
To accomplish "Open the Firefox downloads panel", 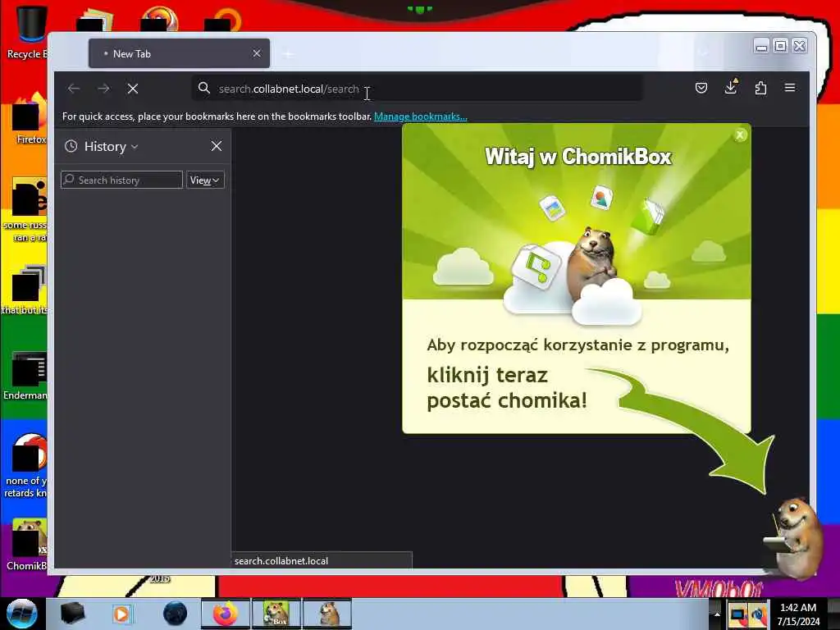I will tap(731, 87).
